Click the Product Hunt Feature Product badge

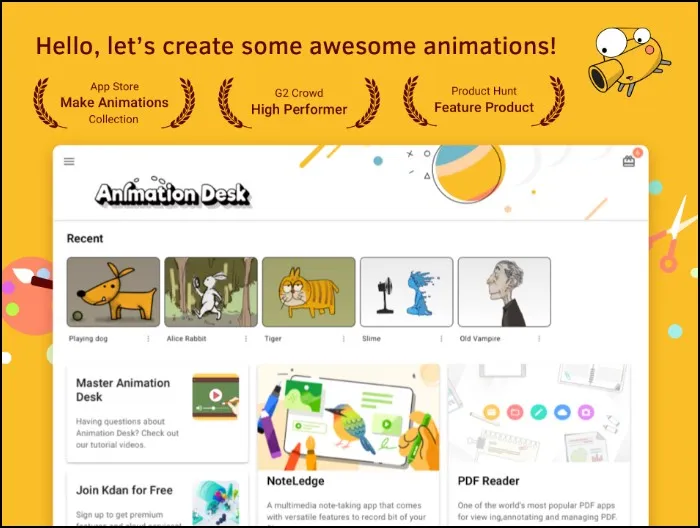click(x=484, y=101)
